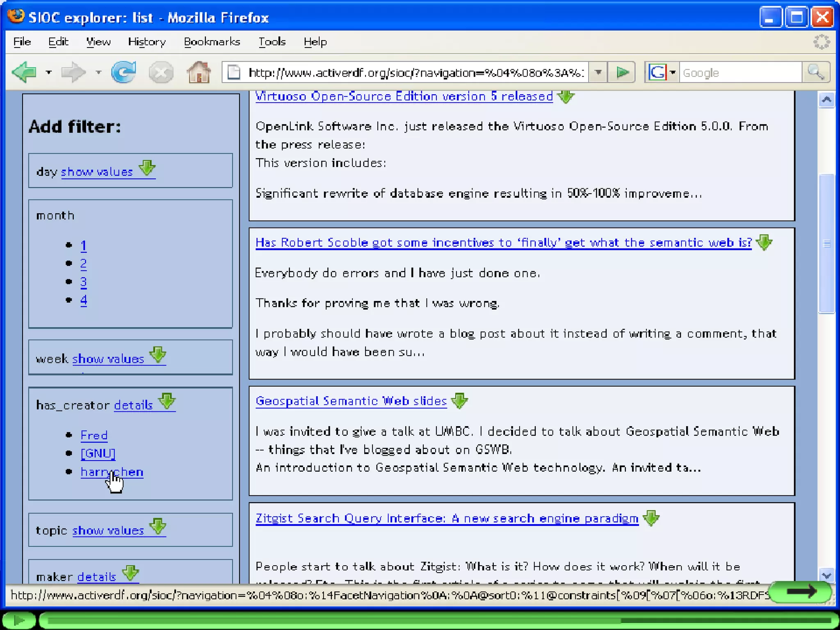The height and width of the screenshot is (630, 840).
Task: Go to the Home page icon
Action: pos(199,73)
